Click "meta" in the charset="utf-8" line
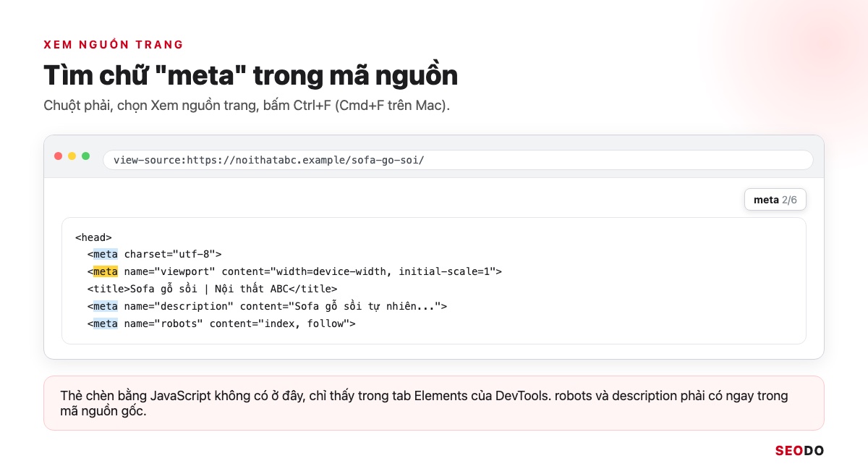 (x=106, y=254)
